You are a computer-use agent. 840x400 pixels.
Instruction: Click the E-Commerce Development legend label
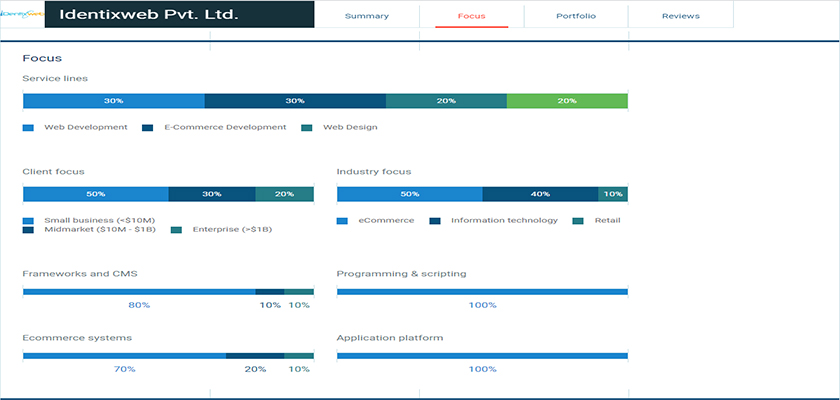point(226,127)
